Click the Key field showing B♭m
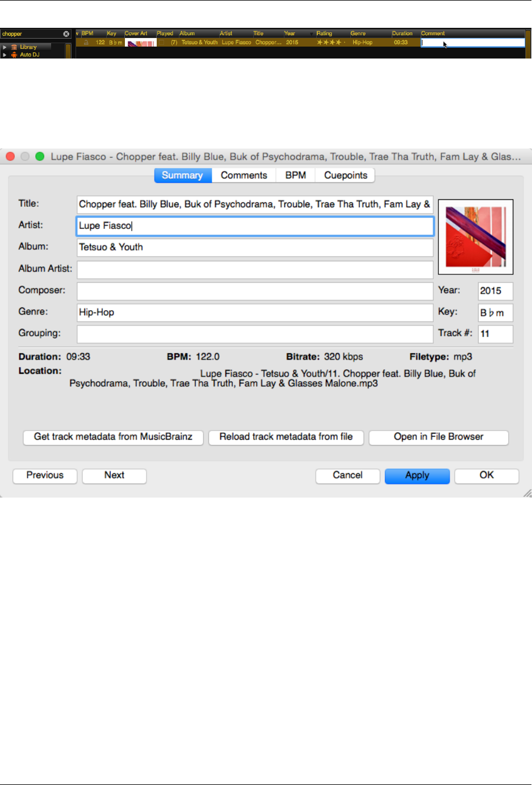Viewport: 532px width, 785px height. coord(495,312)
